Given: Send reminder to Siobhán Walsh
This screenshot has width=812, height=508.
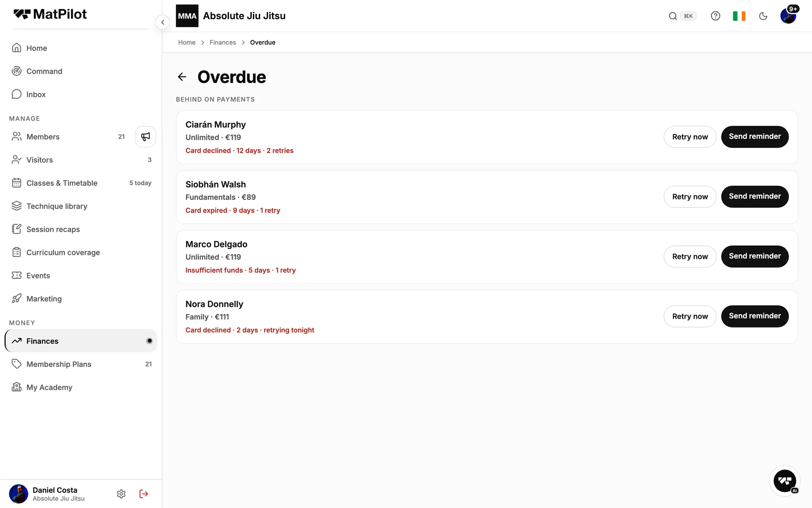Looking at the screenshot, I should pyautogui.click(x=755, y=196).
